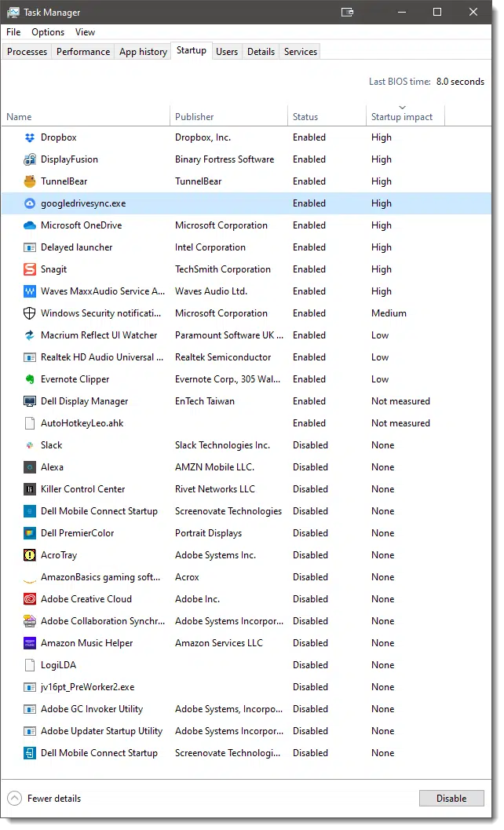Click the Low impact for Evernote Clipper
Viewport: 504px width, 830px height.
[380, 379]
